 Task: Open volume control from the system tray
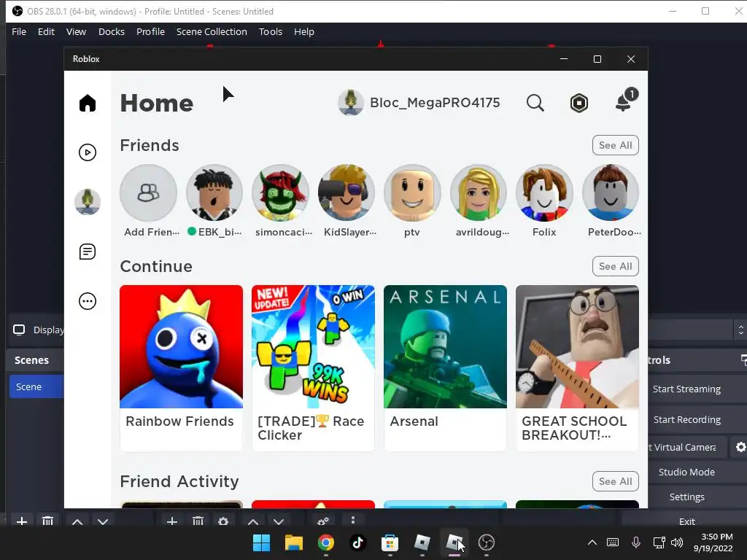tap(676, 542)
